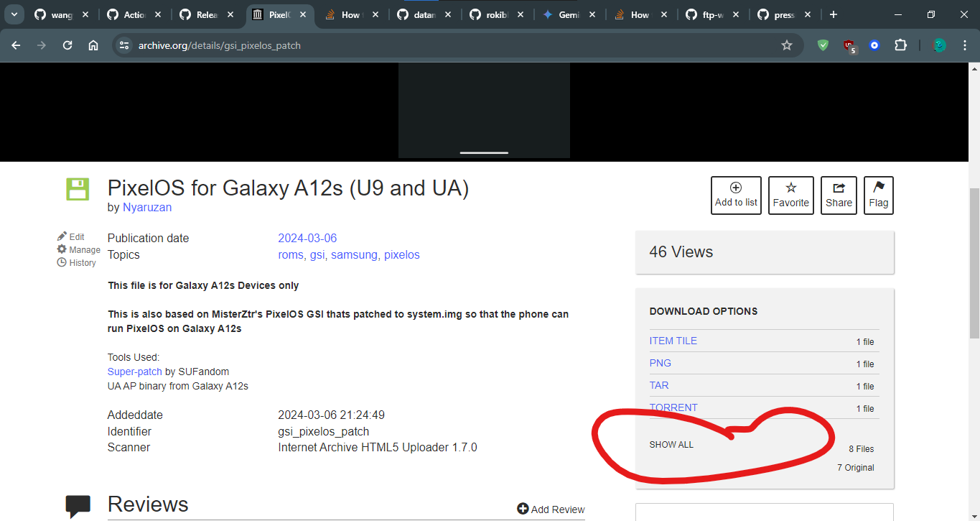Viewport: 980px width, 521px height.
Task: View the item History
Action: tap(77, 262)
